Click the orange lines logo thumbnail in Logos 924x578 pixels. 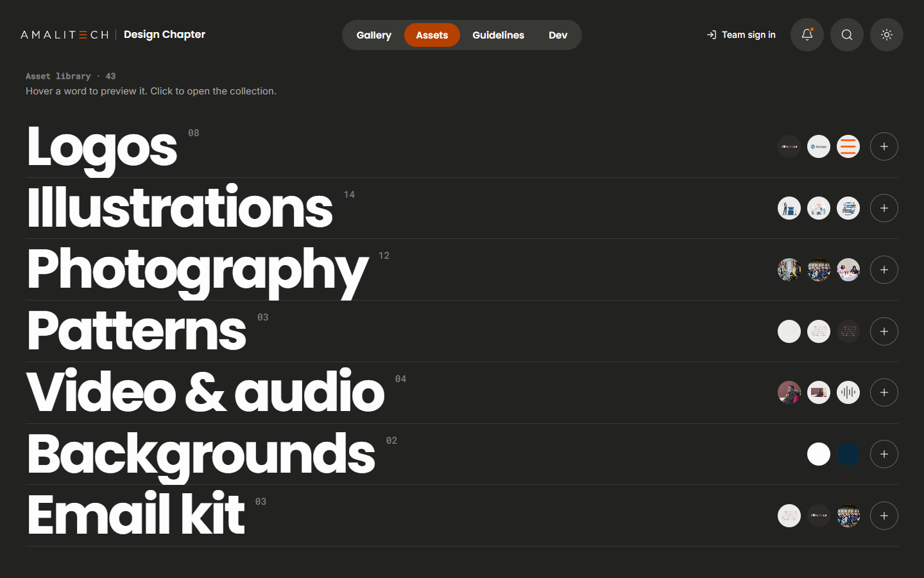(x=848, y=146)
